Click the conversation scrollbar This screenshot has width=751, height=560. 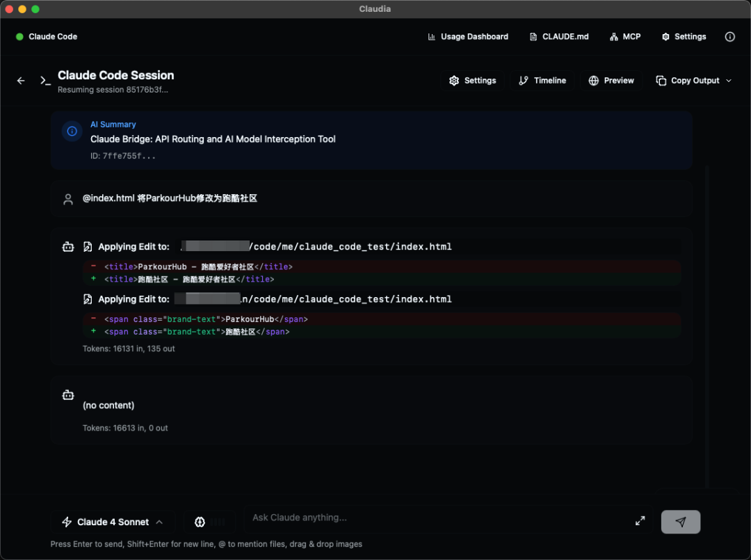click(x=706, y=326)
